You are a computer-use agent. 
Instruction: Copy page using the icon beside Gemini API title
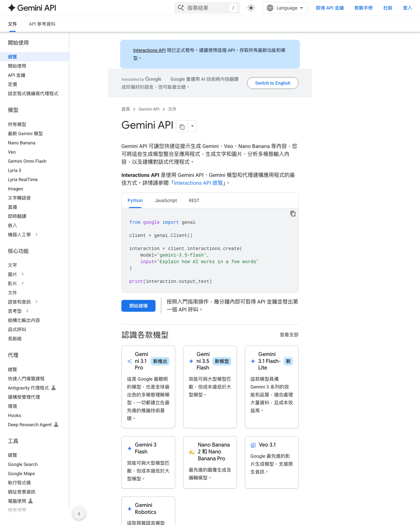tap(182, 126)
